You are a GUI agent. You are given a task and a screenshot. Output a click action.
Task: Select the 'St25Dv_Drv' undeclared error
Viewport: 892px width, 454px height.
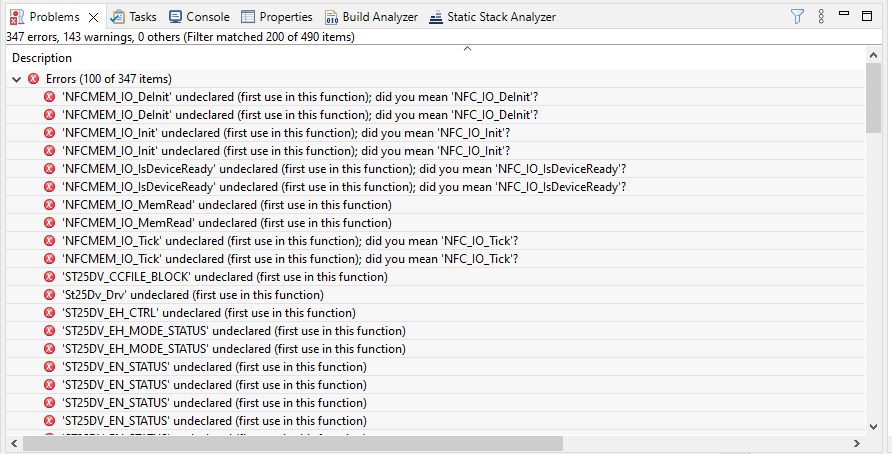tap(192, 295)
